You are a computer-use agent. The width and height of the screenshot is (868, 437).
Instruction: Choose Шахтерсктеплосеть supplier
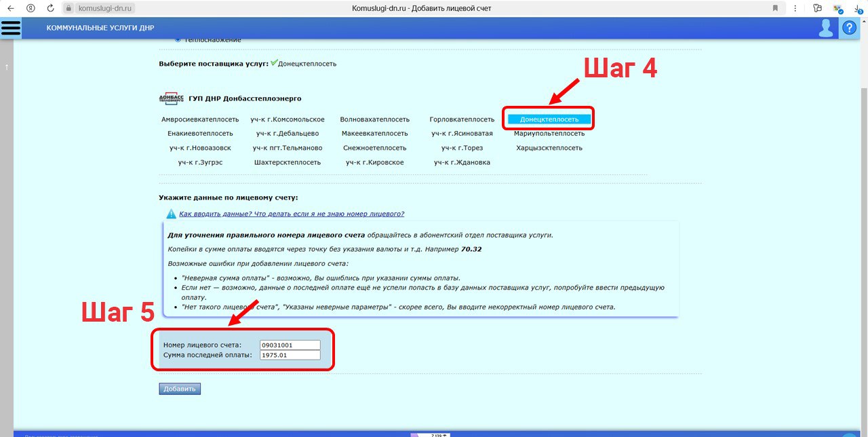pyautogui.click(x=288, y=163)
